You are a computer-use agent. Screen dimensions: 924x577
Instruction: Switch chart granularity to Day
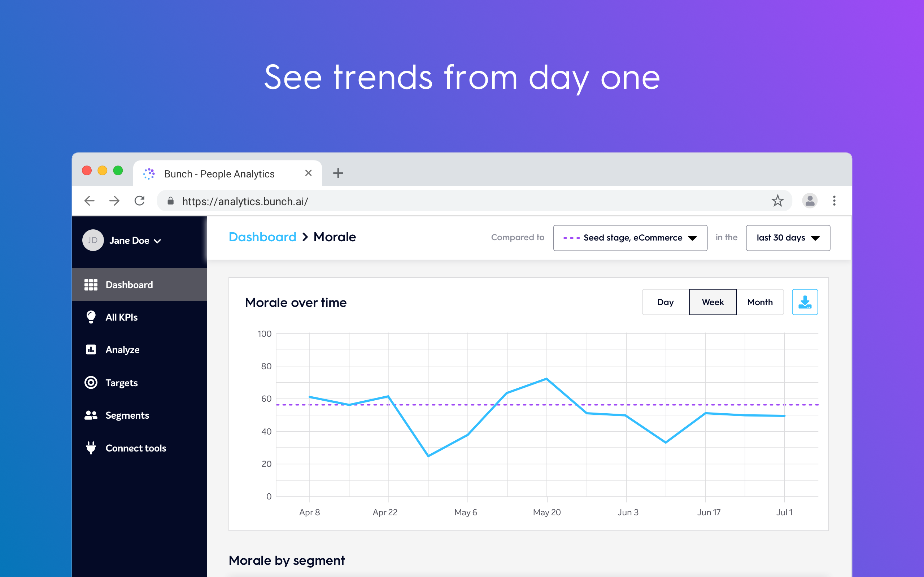(665, 302)
